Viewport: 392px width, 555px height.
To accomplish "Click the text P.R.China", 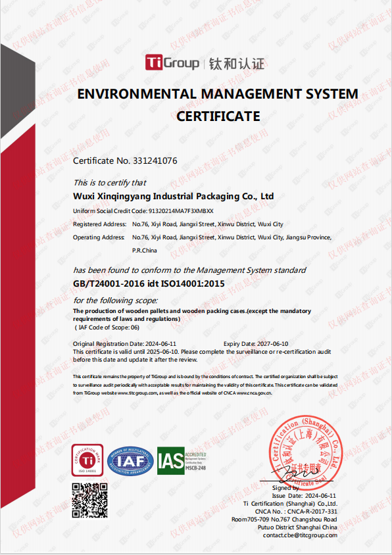I will (x=145, y=251).
